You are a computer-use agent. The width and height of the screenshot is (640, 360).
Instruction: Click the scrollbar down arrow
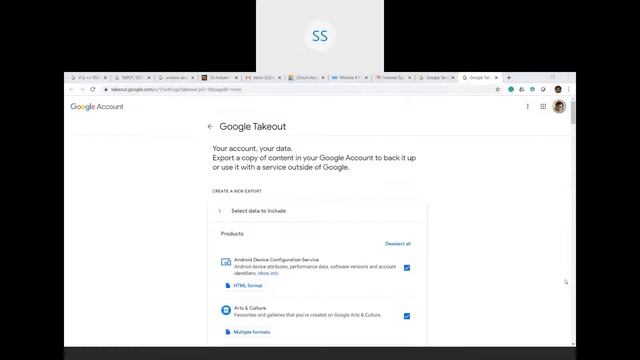point(573,344)
